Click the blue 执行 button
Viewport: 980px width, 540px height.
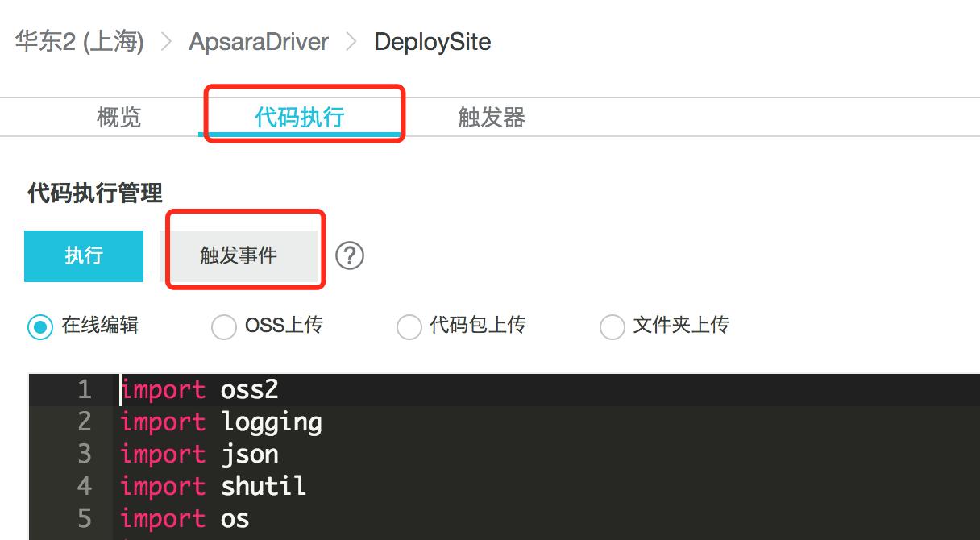coord(83,255)
